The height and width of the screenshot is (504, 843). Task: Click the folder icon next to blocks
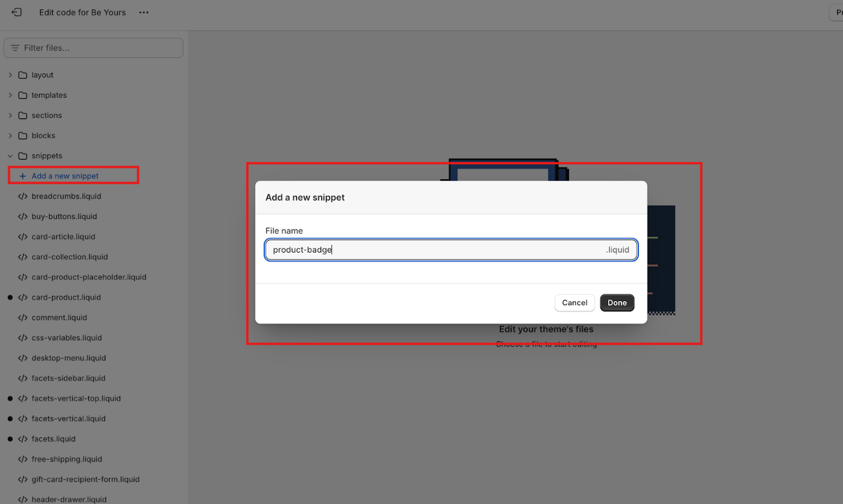(x=22, y=135)
